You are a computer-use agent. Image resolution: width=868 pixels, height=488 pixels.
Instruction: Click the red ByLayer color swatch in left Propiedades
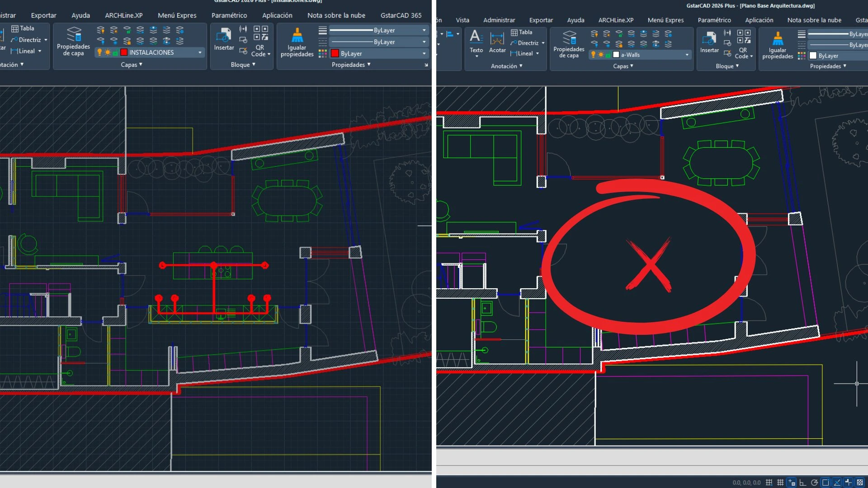(335, 53)
